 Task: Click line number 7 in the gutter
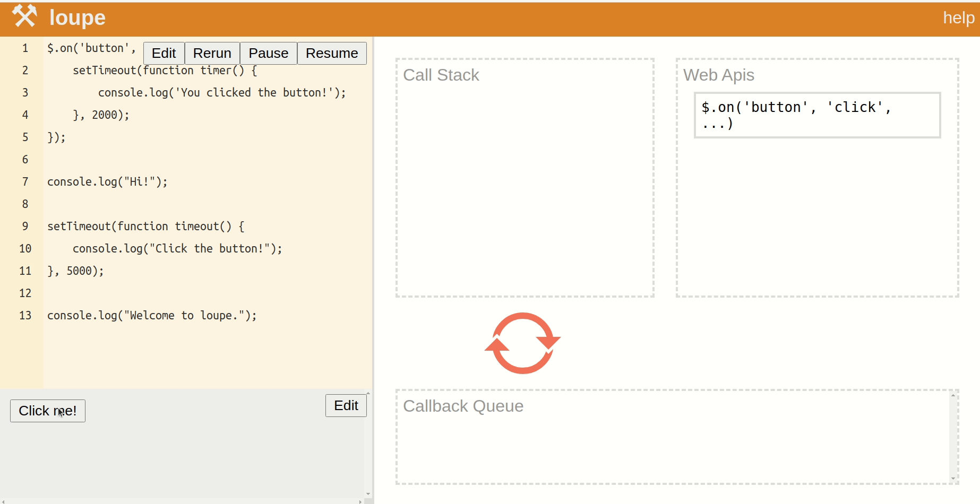click(x=25, y=181)
